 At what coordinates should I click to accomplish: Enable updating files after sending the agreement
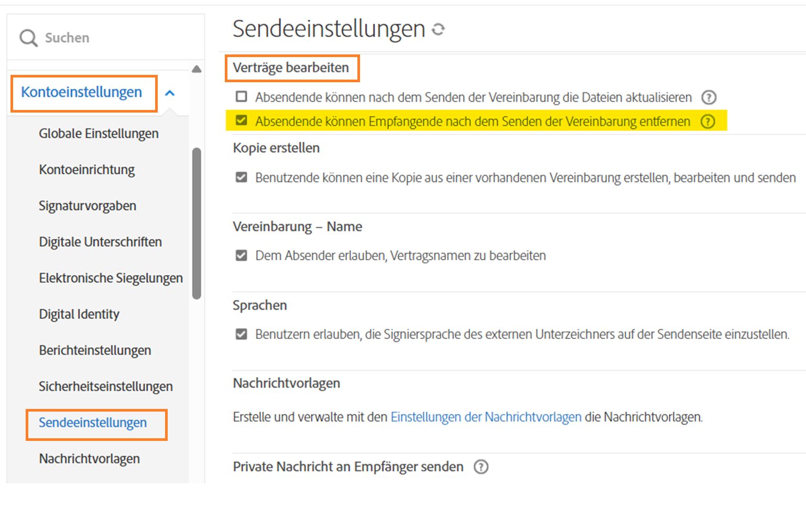click(241, 96)
